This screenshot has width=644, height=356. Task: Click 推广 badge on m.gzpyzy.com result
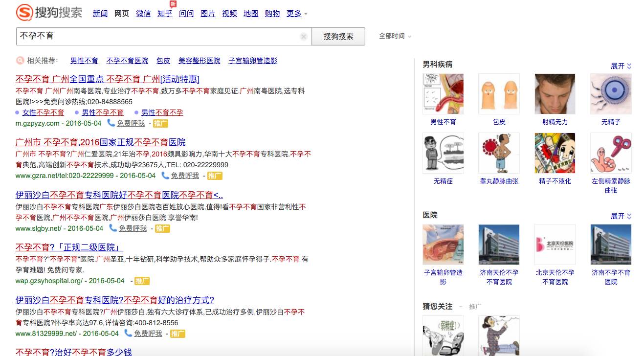coord(160,123)
